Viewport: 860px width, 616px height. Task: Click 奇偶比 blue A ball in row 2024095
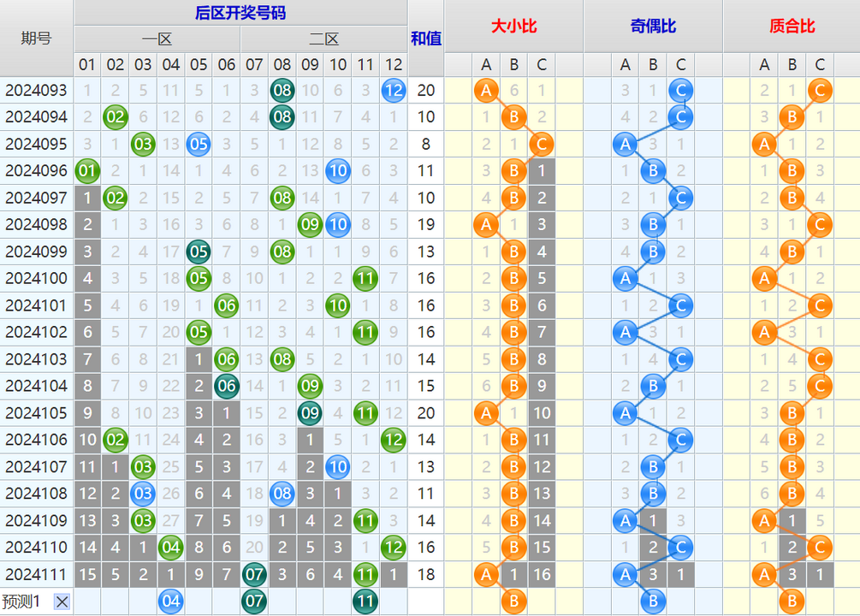(626, 145)
